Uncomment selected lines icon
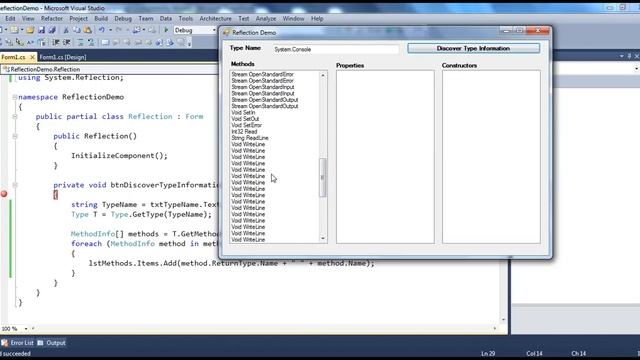Viewport: 640px width, 360px height. coord(91,42)
